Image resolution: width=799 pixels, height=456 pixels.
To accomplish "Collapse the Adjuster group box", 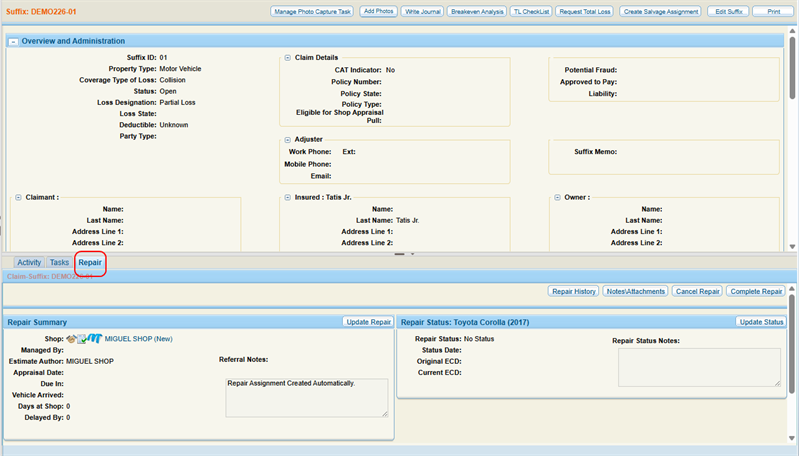I will 287,140.
